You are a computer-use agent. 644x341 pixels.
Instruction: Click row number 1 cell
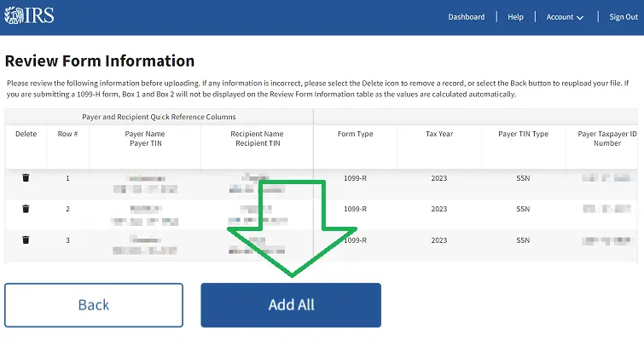[x=67, y=178]
